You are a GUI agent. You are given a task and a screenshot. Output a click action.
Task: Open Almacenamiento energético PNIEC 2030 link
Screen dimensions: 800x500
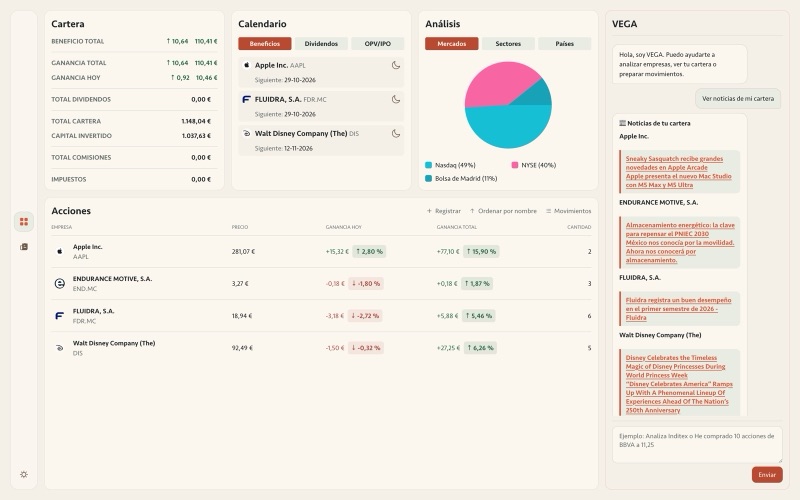(680, 230)
